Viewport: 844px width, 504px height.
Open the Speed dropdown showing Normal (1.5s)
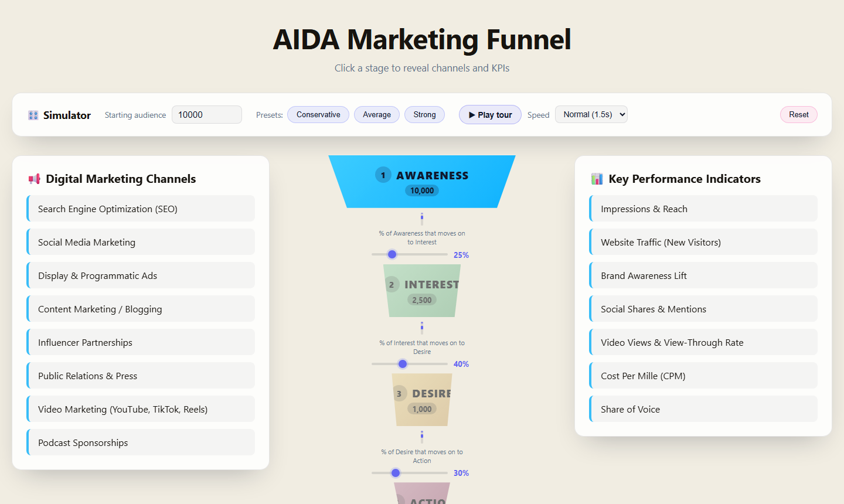point(591,114)
